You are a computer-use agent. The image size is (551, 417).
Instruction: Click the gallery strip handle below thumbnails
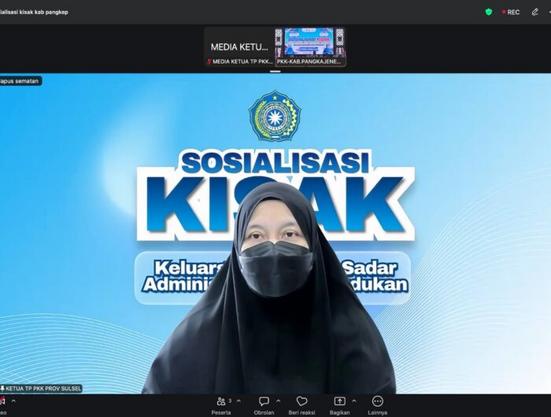(275, 71)
